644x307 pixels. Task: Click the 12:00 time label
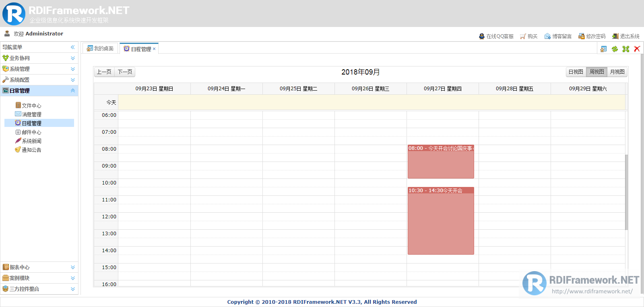coord(109,217)
